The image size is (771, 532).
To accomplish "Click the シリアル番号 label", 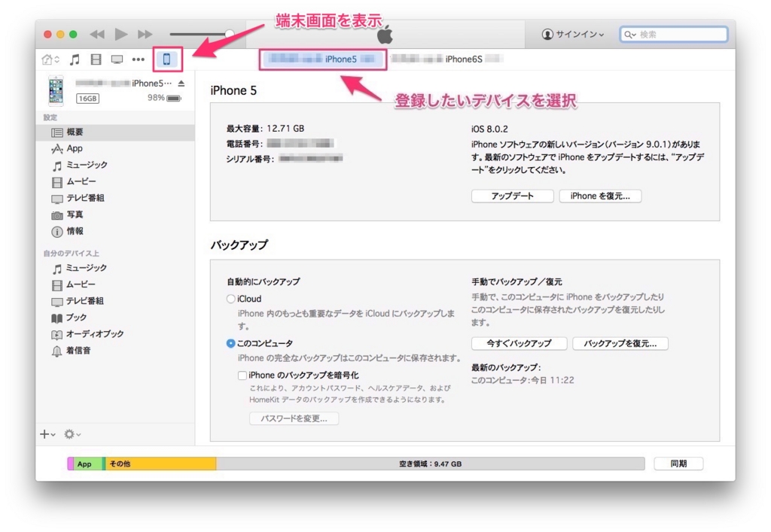I will coord(250,159).
